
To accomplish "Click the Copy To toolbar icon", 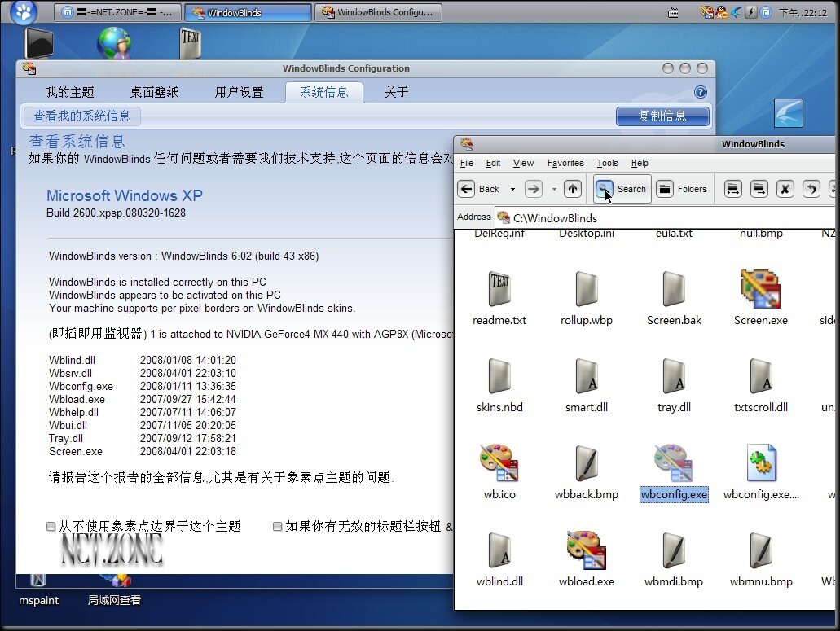I will click(x=759, y=189).
